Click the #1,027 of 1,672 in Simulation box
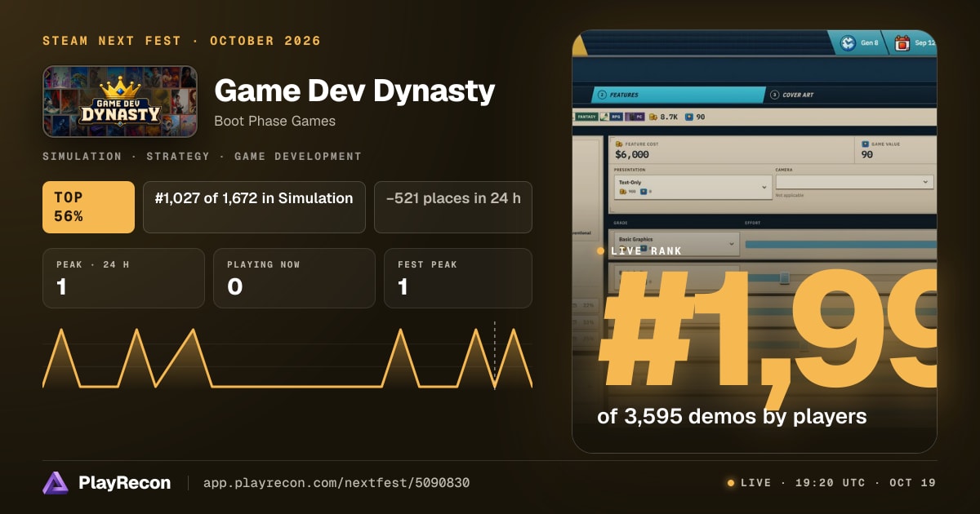 [x=254, y=207]
